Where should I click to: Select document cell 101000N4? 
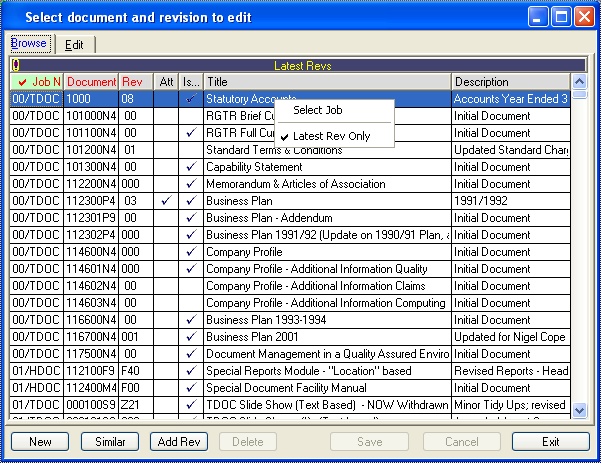[91, 116]
